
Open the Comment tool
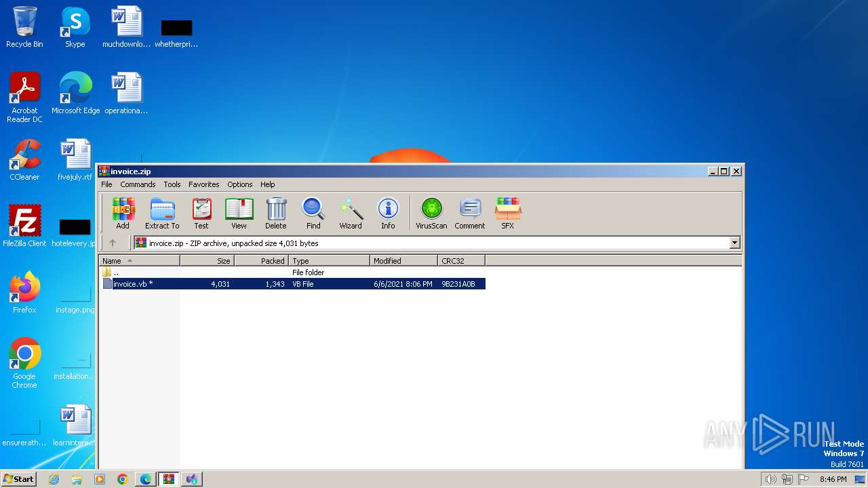470,213
